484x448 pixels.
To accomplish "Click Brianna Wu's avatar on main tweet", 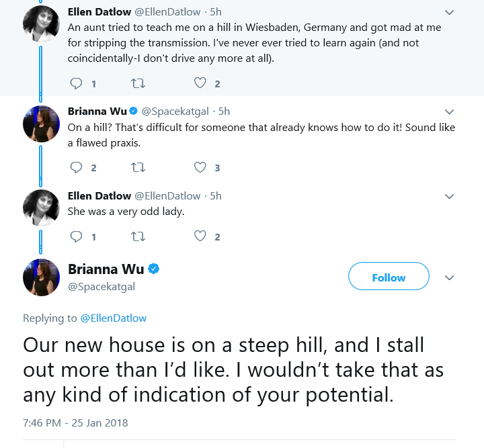I will (x=41, y=277).
